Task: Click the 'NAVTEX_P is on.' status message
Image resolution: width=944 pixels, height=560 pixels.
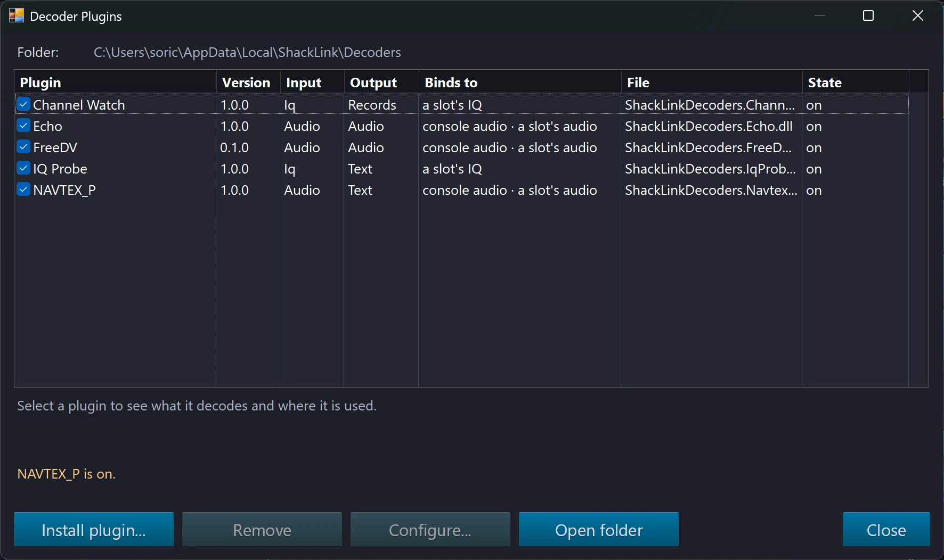Action: click(x=66, y=474)
